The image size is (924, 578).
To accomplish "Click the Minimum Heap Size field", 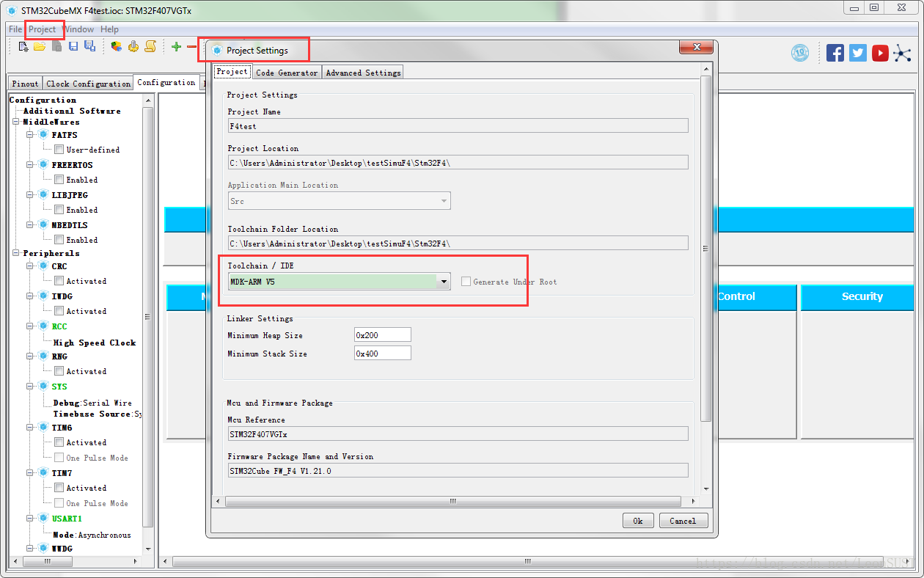I will point(383,335).
